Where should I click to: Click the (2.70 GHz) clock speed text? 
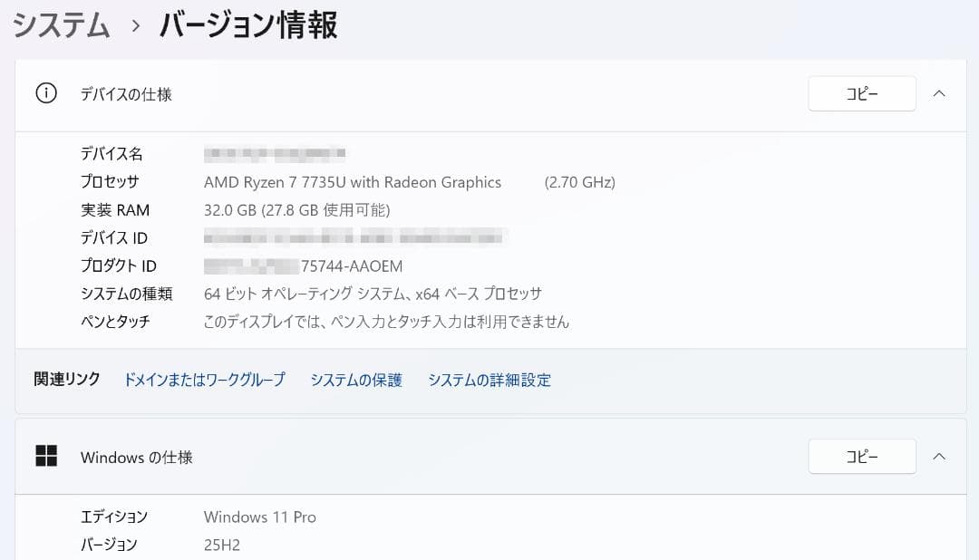click(580, 182)
